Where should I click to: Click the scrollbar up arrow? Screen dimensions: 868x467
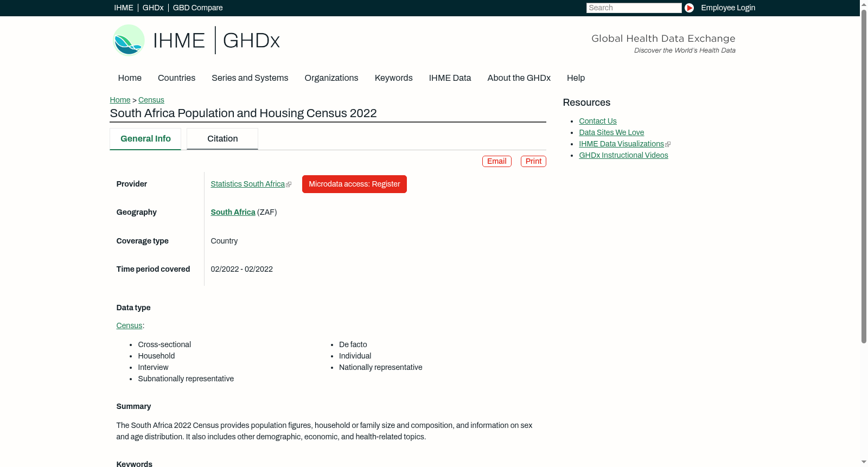coord(864,4)
